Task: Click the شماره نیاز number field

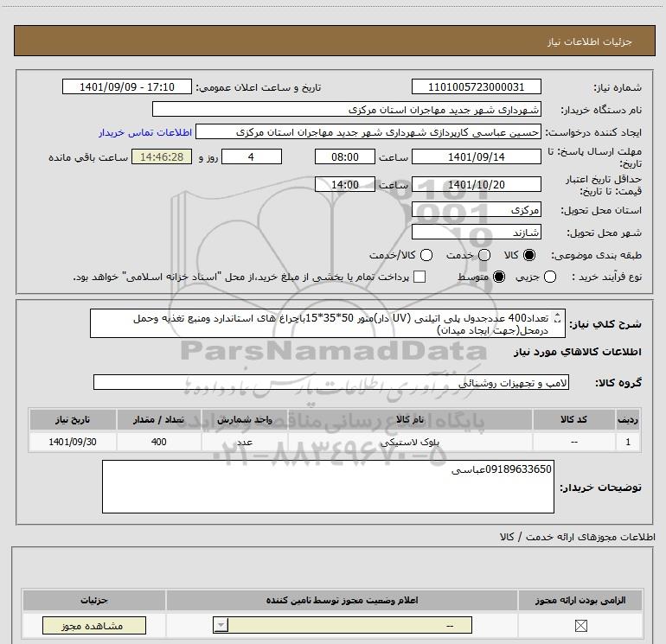Action: pos(476,86)
